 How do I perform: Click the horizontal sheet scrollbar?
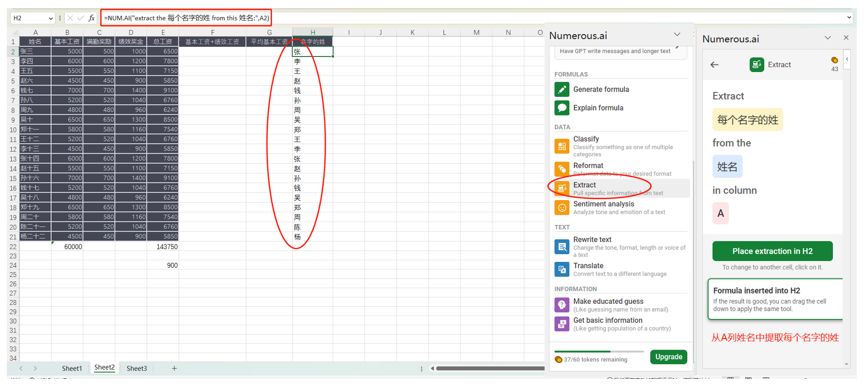490,369
